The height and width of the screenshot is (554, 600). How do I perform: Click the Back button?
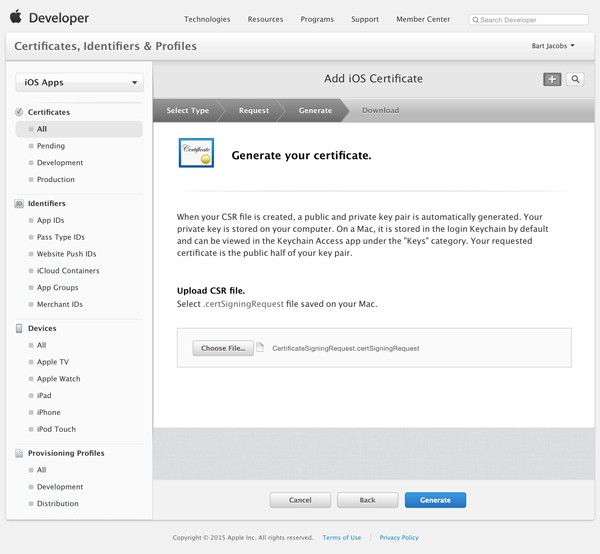(x=367, y=500)
